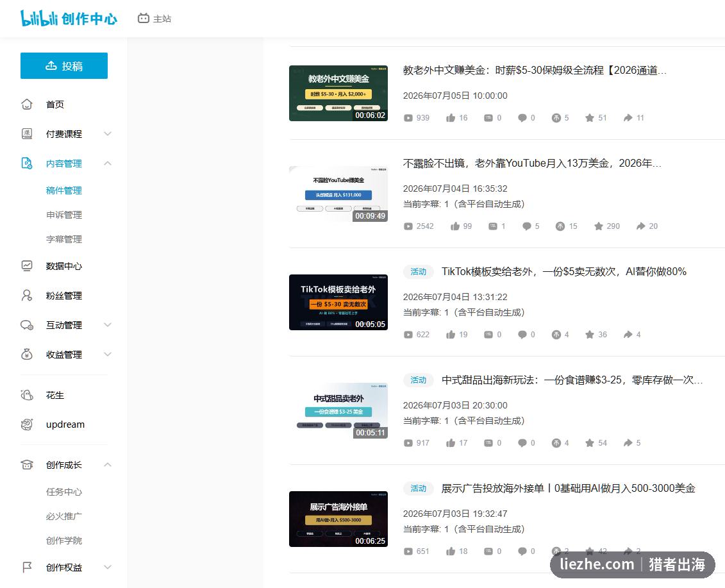The height and width of the screenshot is (588, 725).
Task: Click coin icon showing 5 on 教老外中文 video
Action: [556, 118]
